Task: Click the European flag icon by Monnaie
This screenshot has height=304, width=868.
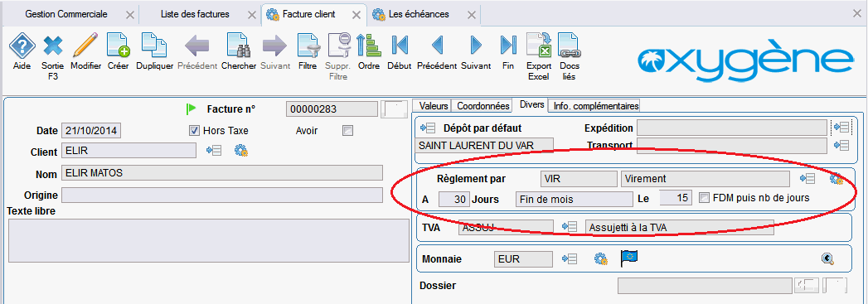Action: (629, 258)
